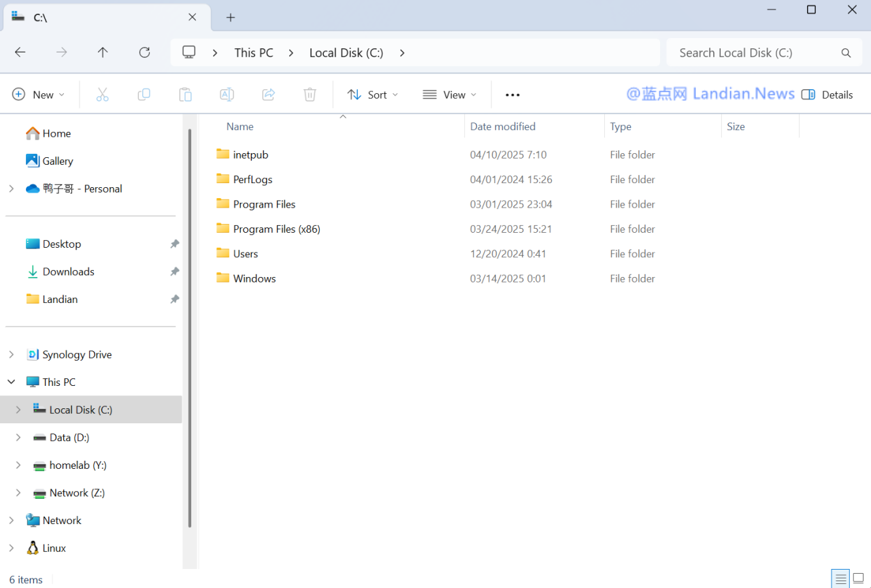Click the Copy icon in the toolbar
The height and width of the screenshot is (588, 871).
[x=144, y=95]
